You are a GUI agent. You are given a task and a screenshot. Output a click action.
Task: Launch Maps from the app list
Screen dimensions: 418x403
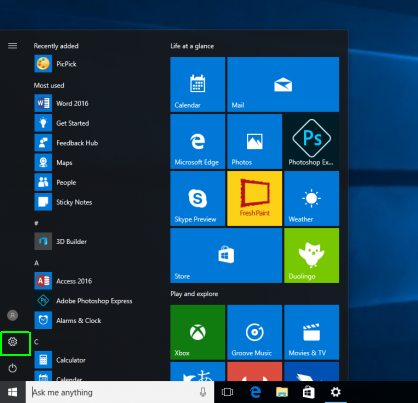coord(54,162)
